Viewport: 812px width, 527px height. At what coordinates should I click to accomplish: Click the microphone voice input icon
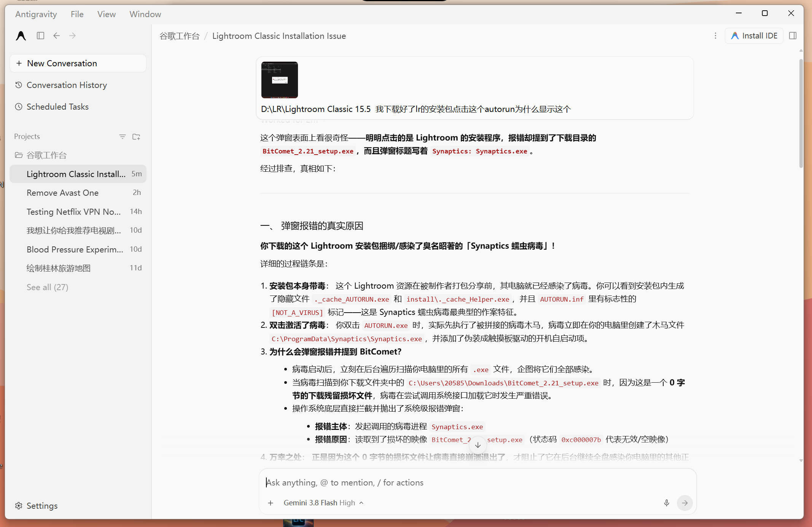coord(667,503)
